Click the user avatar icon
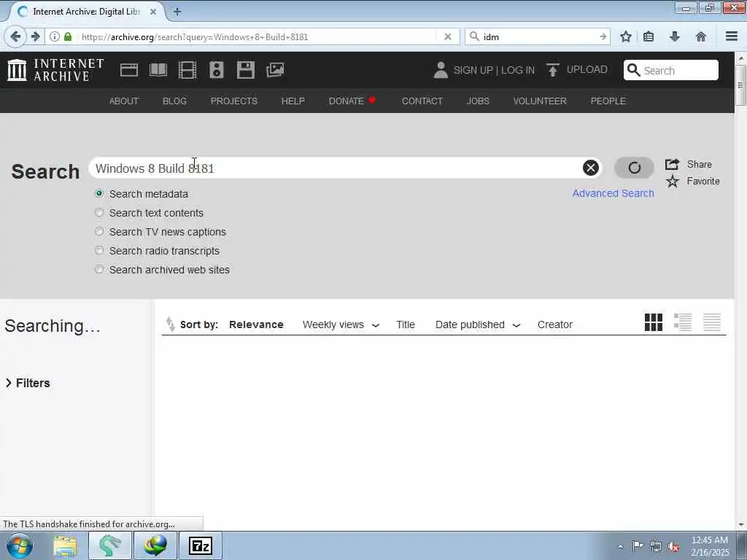 (441, 70)
